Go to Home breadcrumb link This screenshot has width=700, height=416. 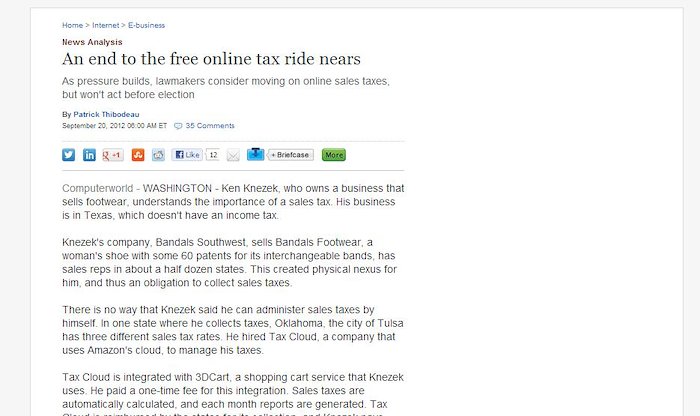72,25
